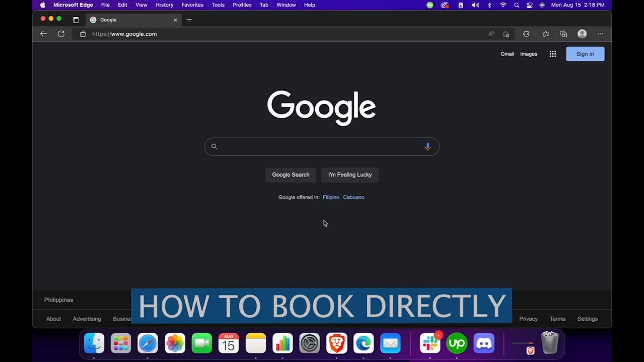Open the Collections icon

pyautogui.click(x=563, y=34)
